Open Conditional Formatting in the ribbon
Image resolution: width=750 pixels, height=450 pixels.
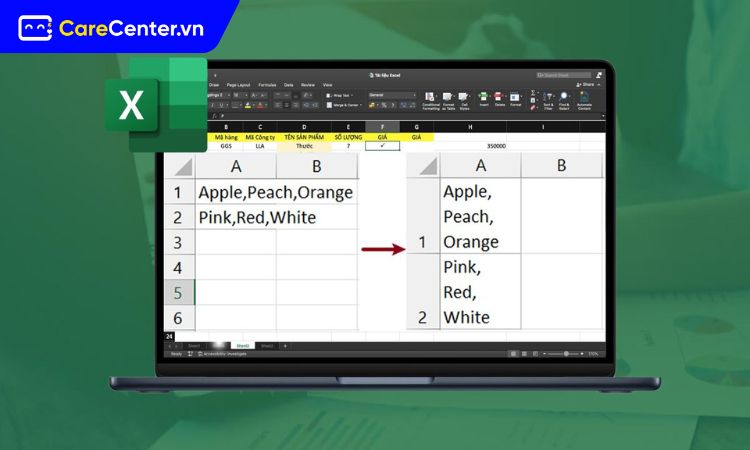431,99
